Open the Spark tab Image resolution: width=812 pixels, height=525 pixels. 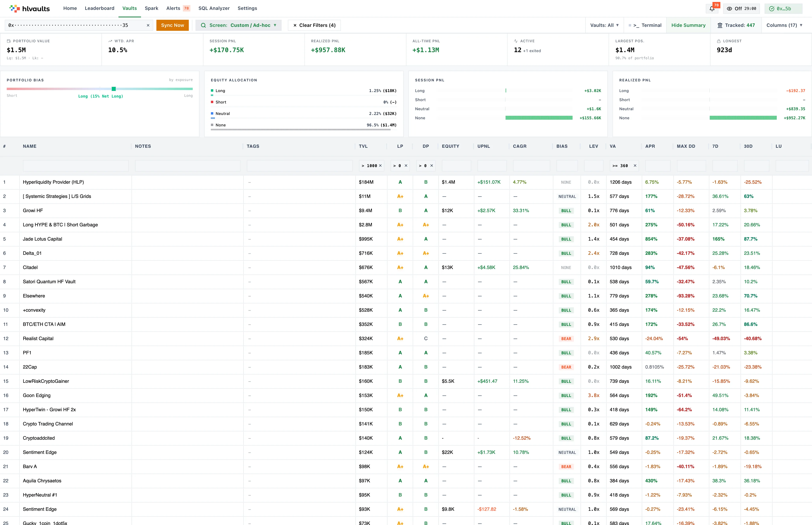(151, 8)
